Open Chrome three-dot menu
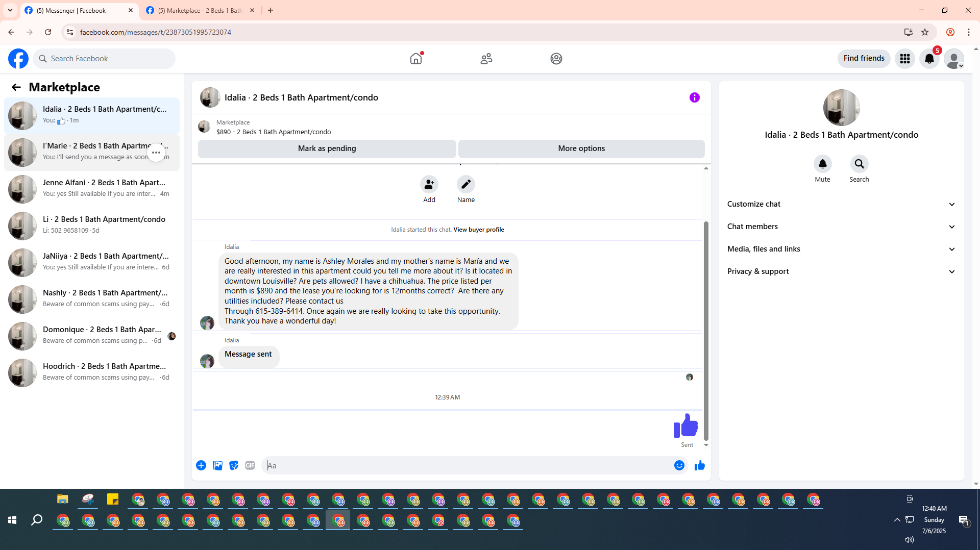980x550 pixels. 969,32
